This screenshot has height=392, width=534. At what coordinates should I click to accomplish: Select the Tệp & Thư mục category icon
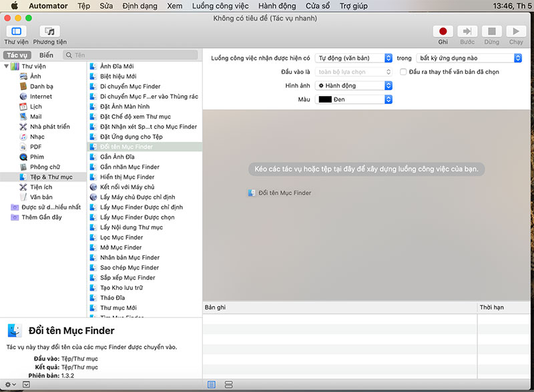tap(23, 177)
